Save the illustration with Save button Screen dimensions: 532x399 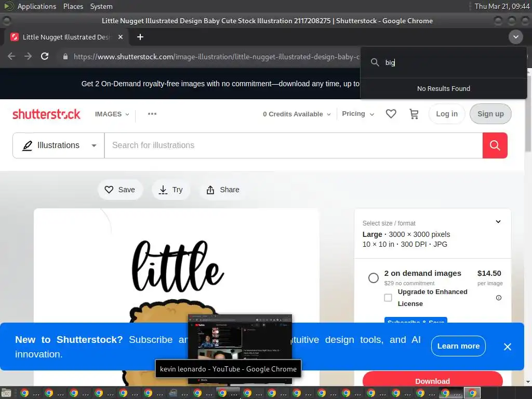[x=120, y=190]
